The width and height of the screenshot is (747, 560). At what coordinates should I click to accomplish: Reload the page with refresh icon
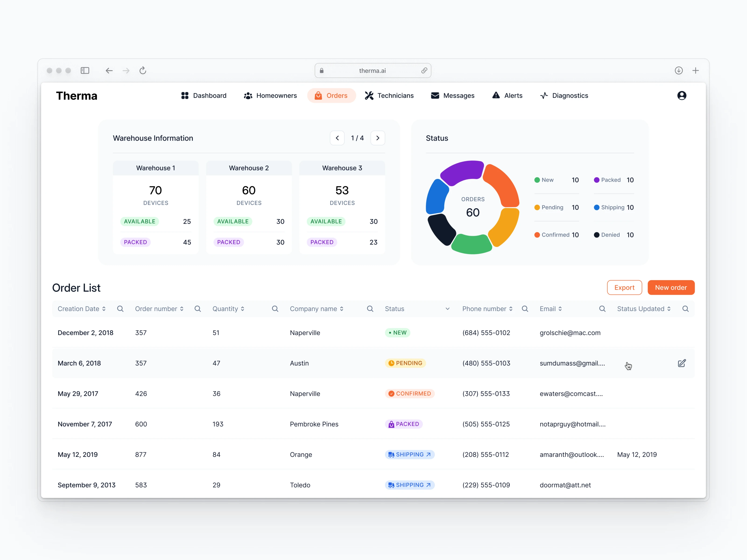[143, 70]
